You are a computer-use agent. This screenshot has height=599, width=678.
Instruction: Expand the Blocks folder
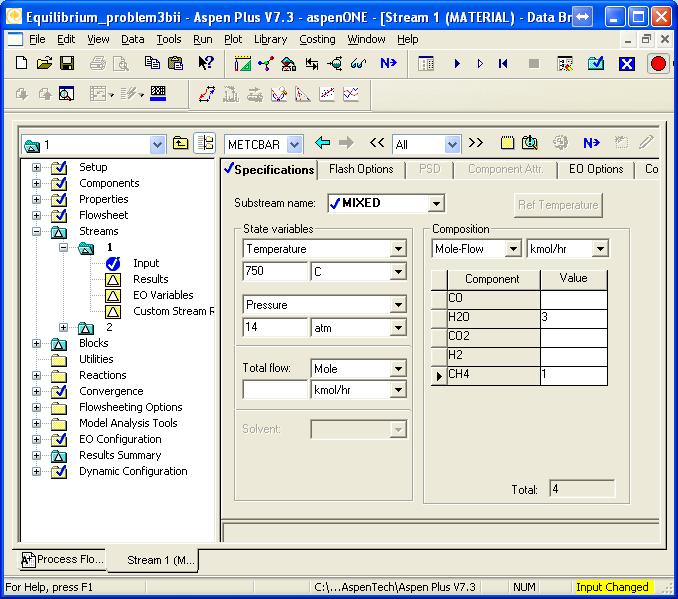[36, 343]
